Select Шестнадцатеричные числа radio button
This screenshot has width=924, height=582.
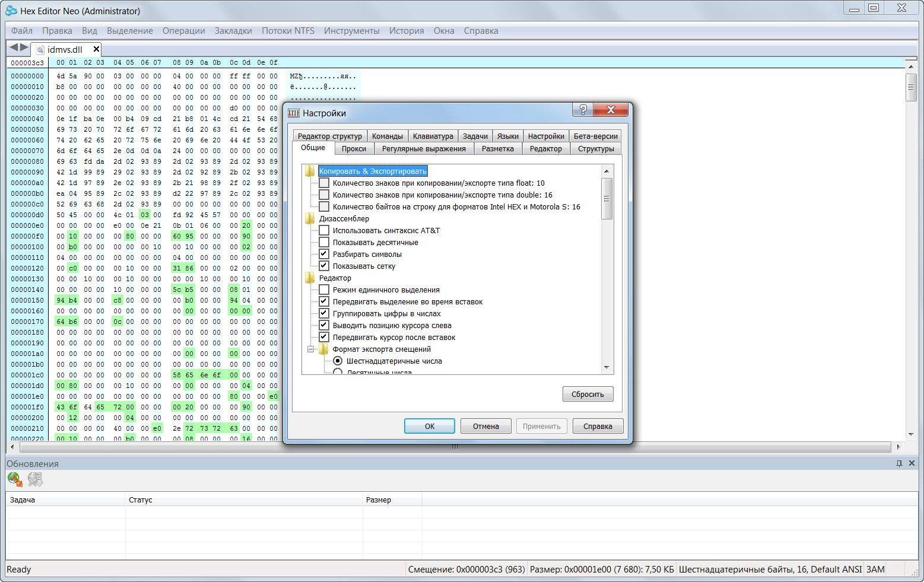tap(338, 361)
